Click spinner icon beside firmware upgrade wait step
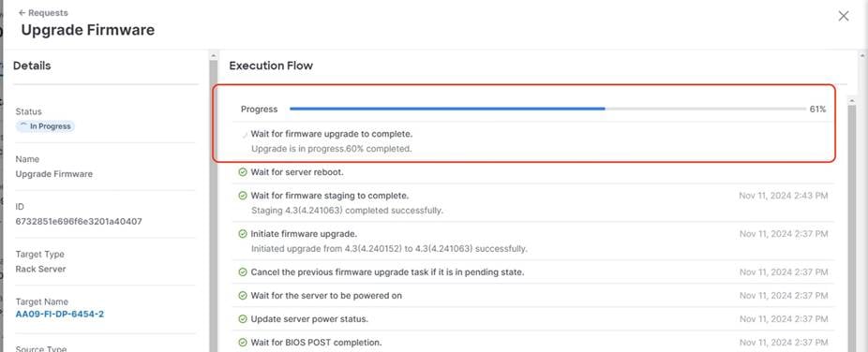The height and width of the screenshot is (352, 868). point(244,135)
